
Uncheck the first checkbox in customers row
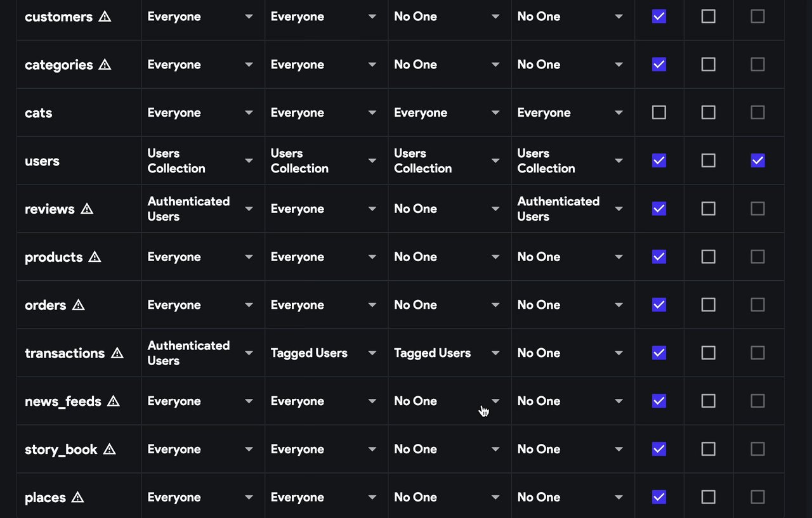click(659, 16)
